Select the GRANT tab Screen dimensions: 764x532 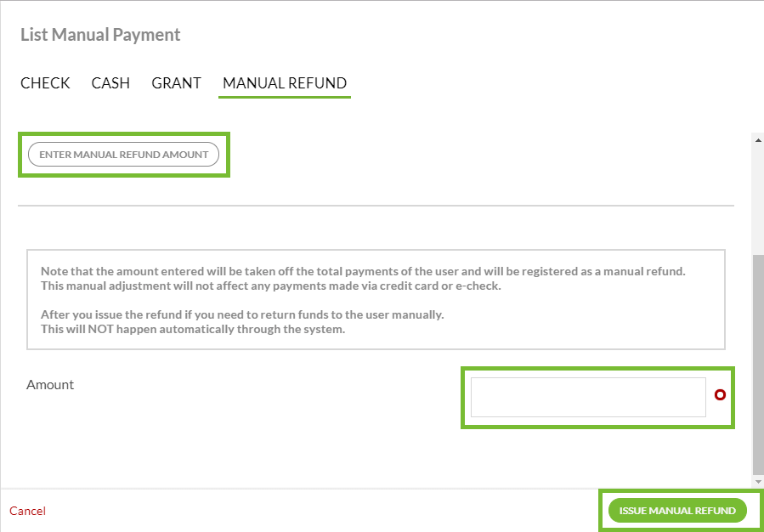click(x=176, y=83)
